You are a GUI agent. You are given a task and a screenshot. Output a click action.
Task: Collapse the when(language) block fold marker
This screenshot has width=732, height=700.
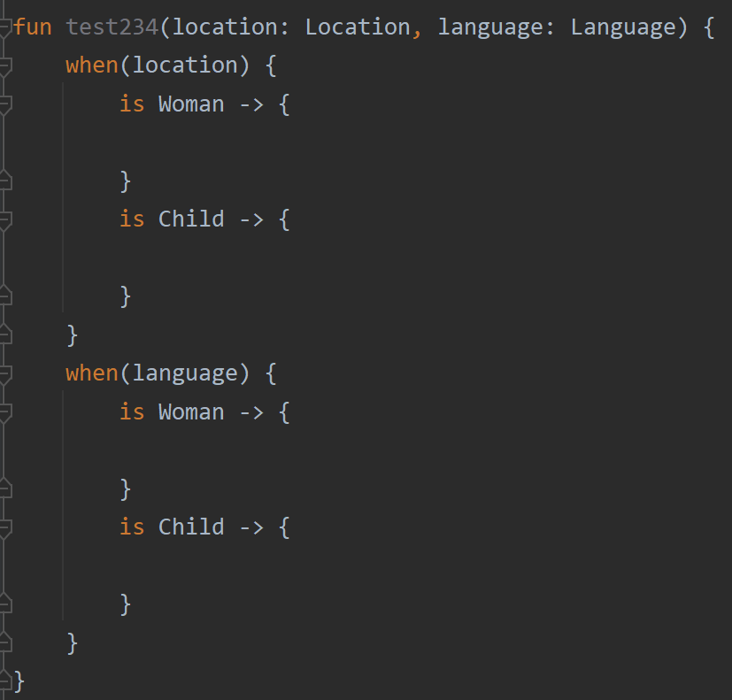coord(4,374)
